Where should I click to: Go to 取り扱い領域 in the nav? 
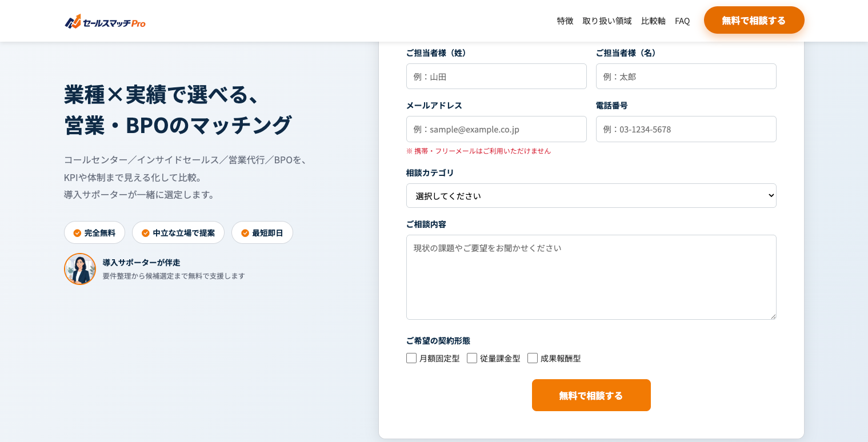click(x=607, y=21)
